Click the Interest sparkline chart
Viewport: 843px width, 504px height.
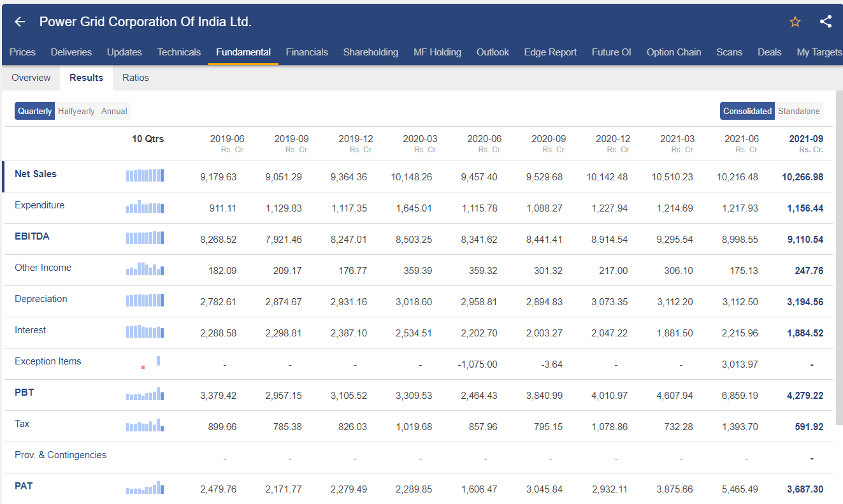coord(145,331)
